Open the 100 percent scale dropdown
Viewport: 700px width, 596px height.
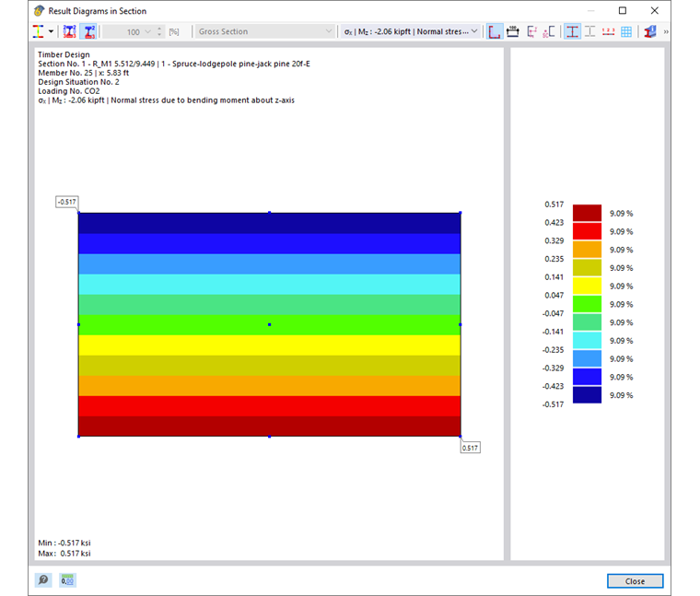pos(147,31)
